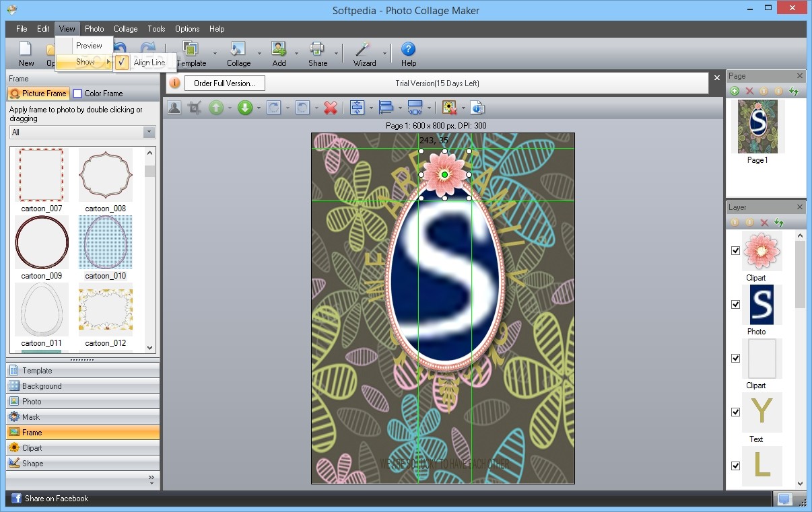Click the Layer panel scrollbar down arrow

[x=800, y=483]
